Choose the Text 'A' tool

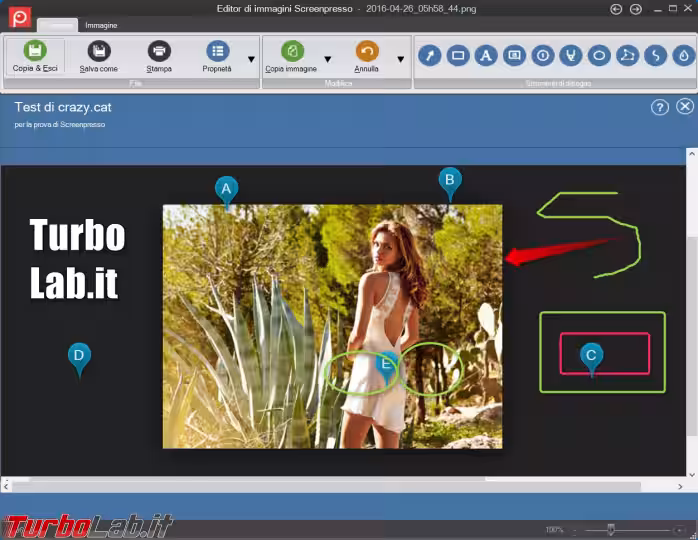[x=486, y=55]
